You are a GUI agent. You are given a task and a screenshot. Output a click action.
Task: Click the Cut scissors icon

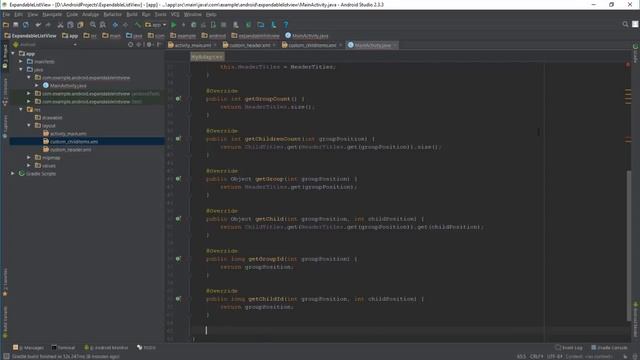[60, 25]
